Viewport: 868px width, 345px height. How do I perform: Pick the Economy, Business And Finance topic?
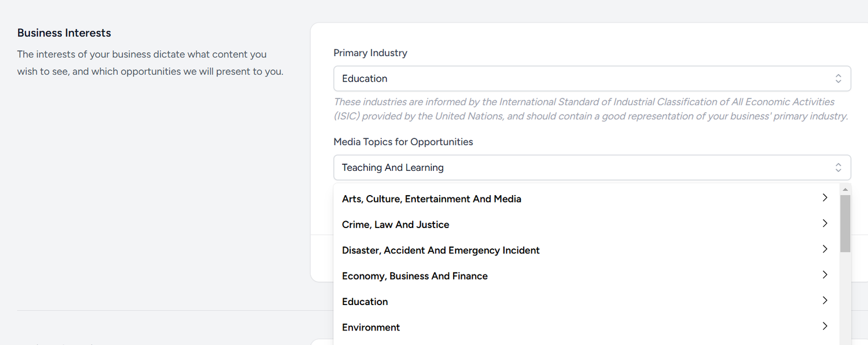point(415,276)
